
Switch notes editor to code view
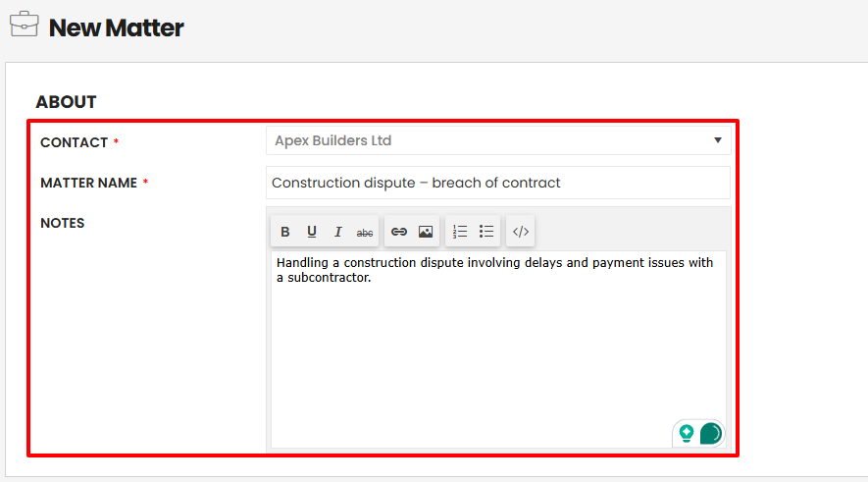(521, 232)
